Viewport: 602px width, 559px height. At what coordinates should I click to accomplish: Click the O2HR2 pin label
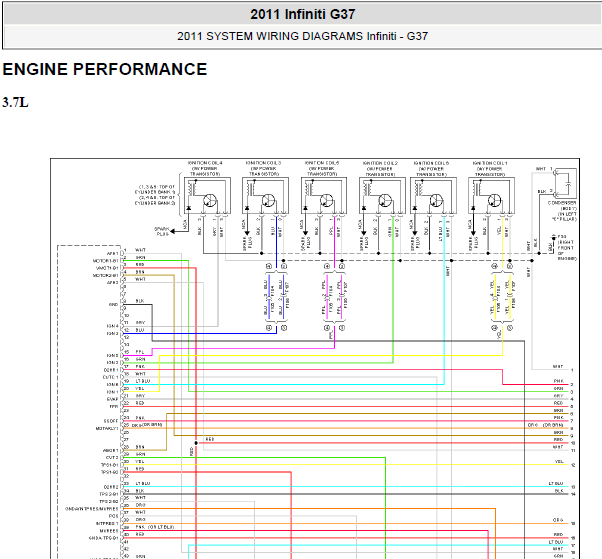(x=111, y=487)
